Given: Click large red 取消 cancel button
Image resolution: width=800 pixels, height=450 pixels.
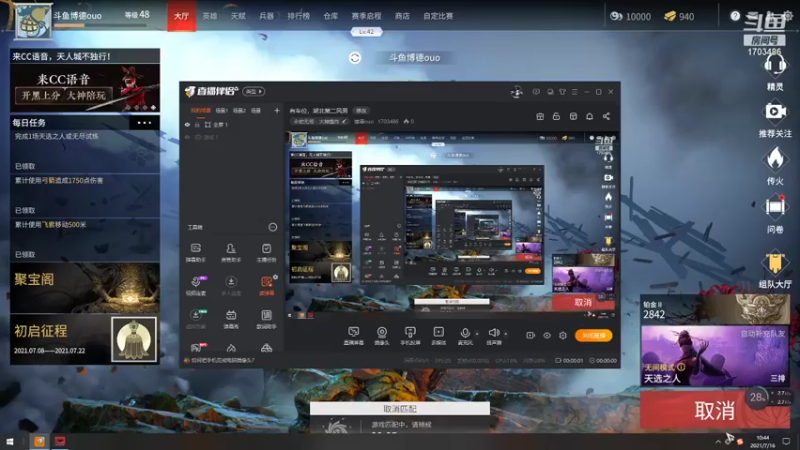Looking at the screenshot, I should point(715,410).
